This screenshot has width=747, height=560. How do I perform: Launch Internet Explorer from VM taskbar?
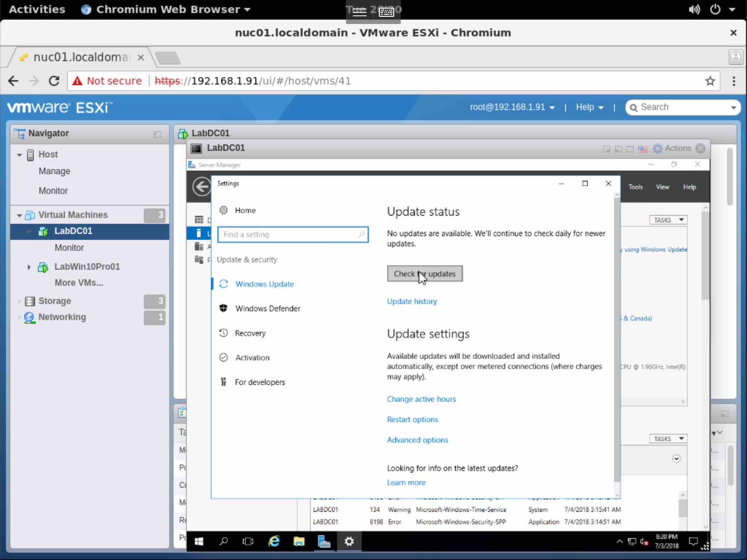pyautogui.click(x=274, y=541)
